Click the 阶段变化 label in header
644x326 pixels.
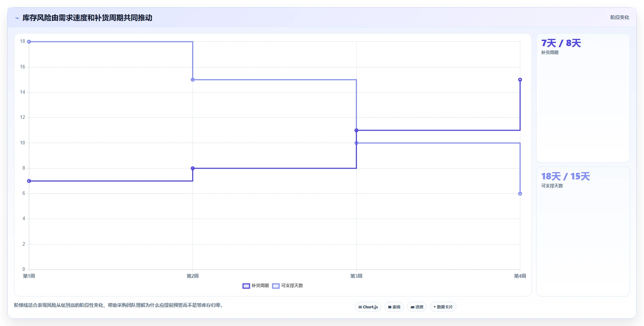[619, 17]
